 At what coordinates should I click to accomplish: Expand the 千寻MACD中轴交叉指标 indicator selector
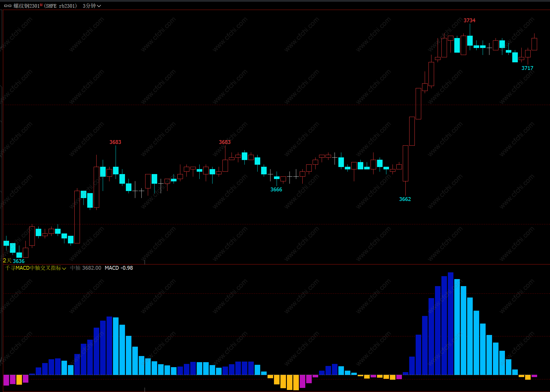tap(36, 268)
